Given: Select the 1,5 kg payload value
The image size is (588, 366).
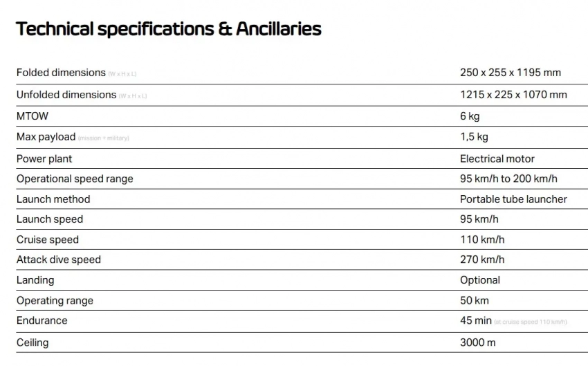Looking at the screenshot, I should tap(474, 137).
